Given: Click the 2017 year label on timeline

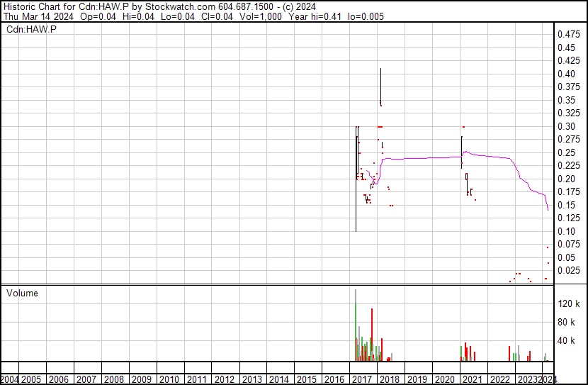Looking at the screenshot, I should click(x=362, y=379).
